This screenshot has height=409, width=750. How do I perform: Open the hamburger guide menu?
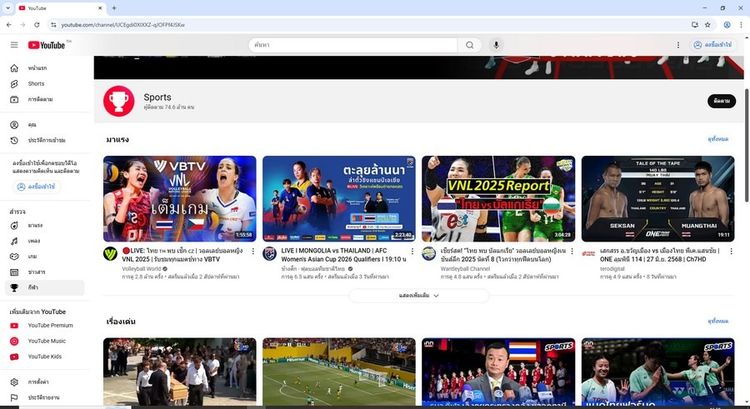click(x=14, y=45)
